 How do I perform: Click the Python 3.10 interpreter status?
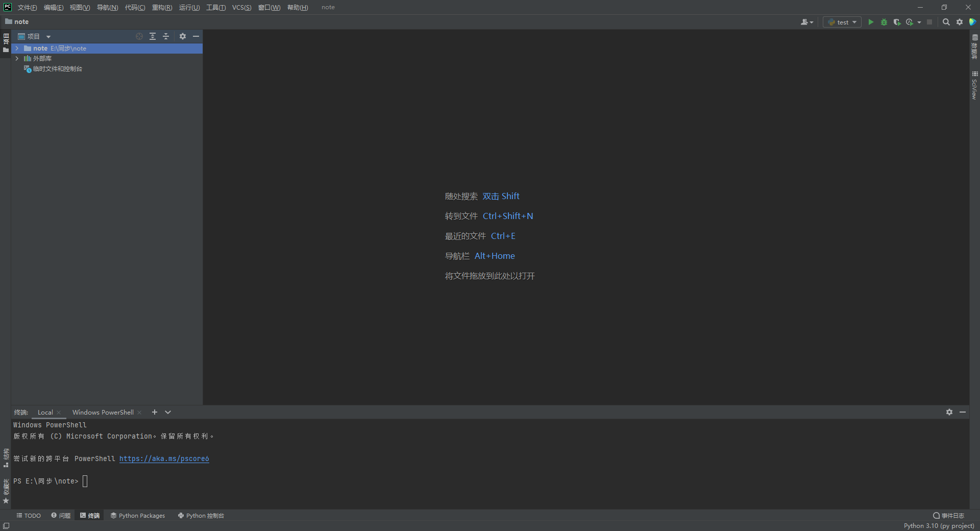click(939, 526)
